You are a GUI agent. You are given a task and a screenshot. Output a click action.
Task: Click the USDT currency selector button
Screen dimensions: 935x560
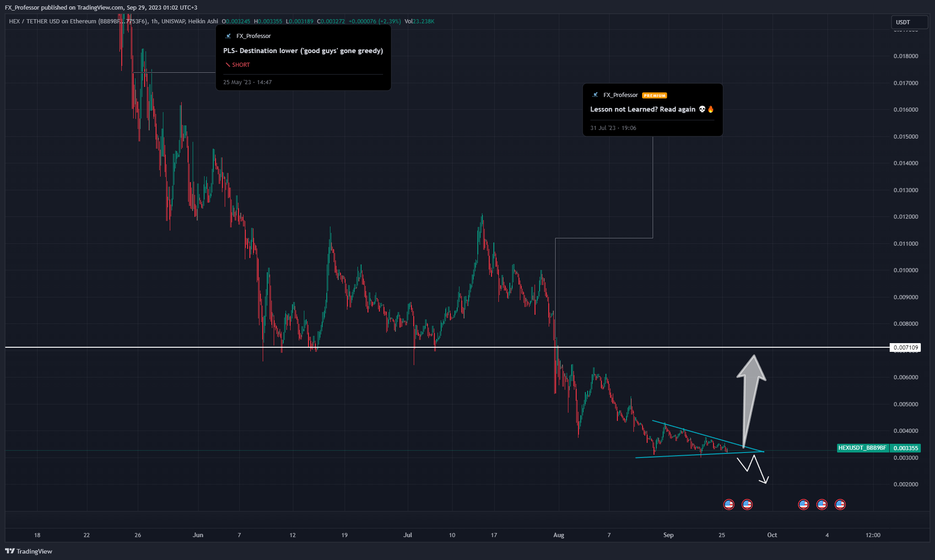(x=908, y=22)
